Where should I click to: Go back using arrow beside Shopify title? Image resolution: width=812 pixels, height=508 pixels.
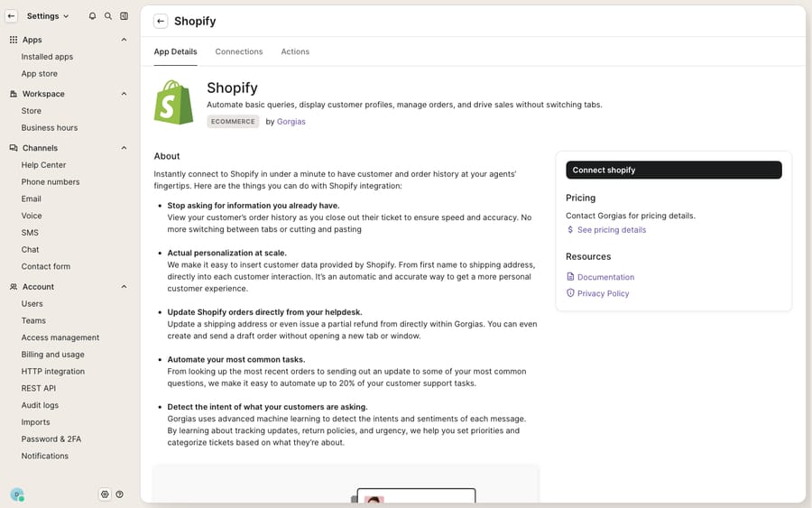pyautogui.click(x=161, y=22)
